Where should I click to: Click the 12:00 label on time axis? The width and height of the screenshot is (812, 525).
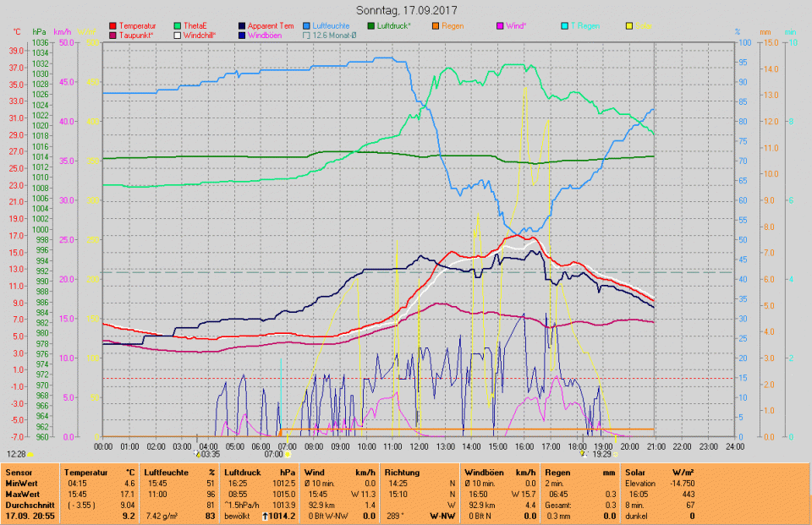418,446
